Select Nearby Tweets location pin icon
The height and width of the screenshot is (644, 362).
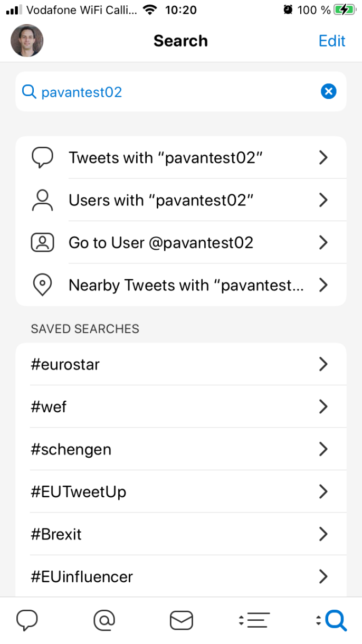tap(42, 286)
